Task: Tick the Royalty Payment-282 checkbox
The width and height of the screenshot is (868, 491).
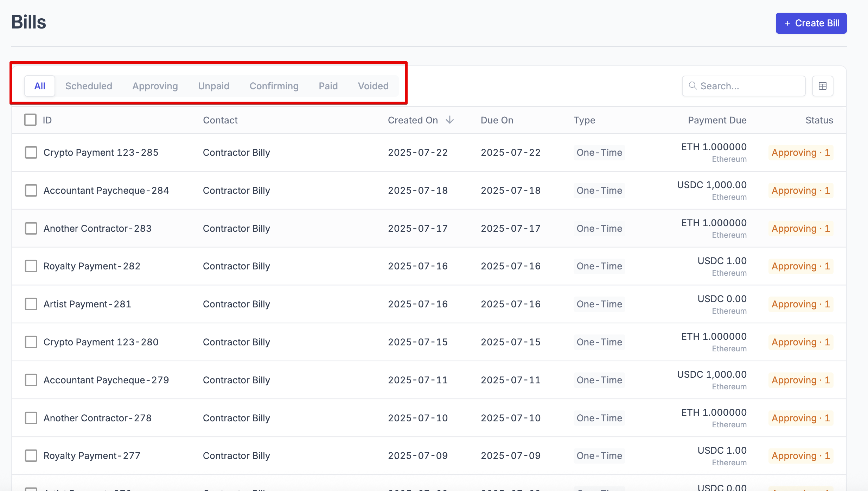Action: (31, 266)
